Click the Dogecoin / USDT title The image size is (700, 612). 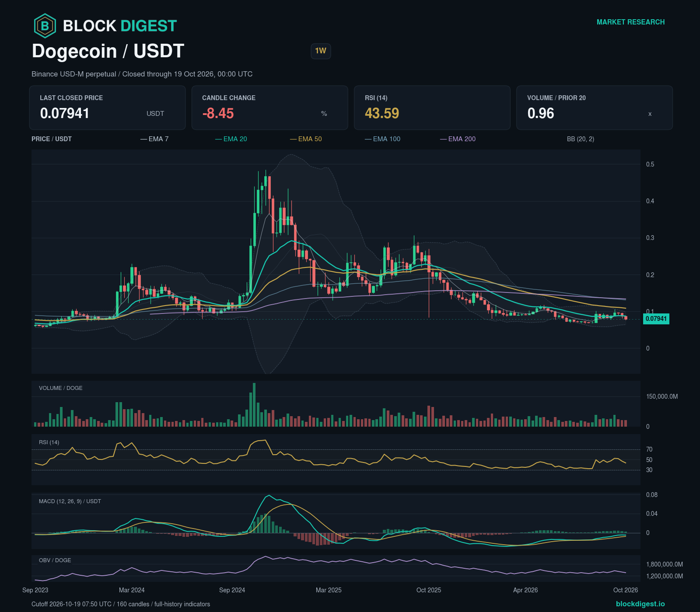108,51
